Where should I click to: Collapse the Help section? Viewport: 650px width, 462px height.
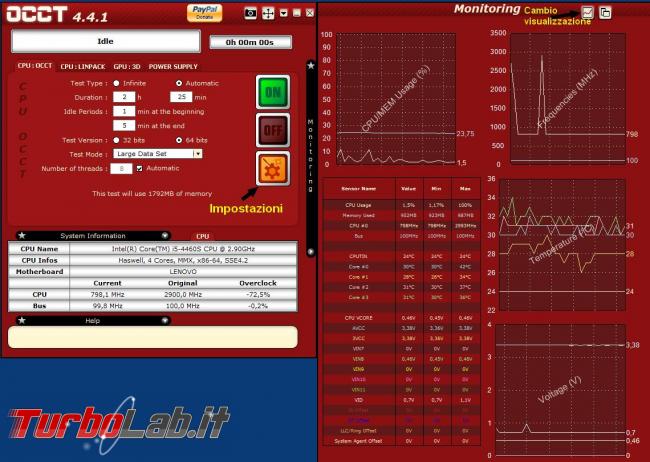click(165, 321)
